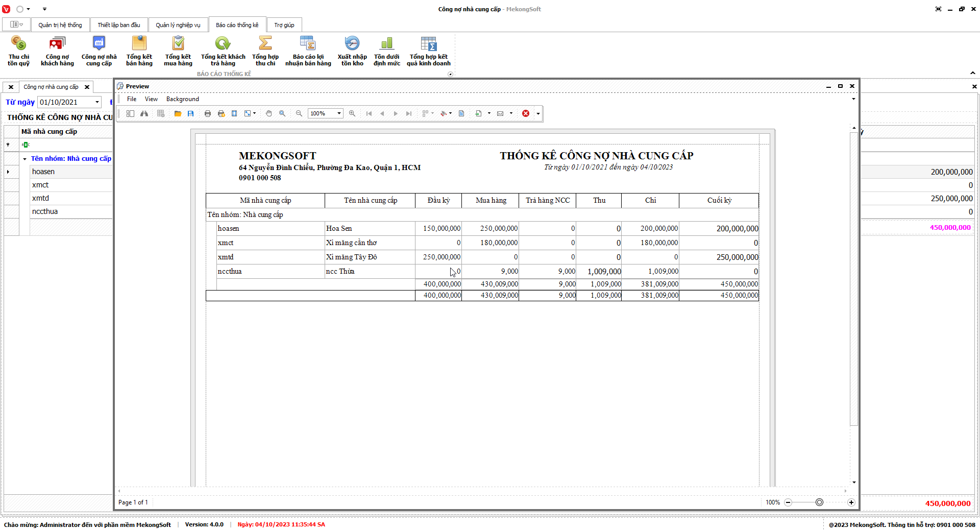Toggle the Hand tool in Preview
The height and width of the screenshot is (530, 980).
click(x=269, y=113)
